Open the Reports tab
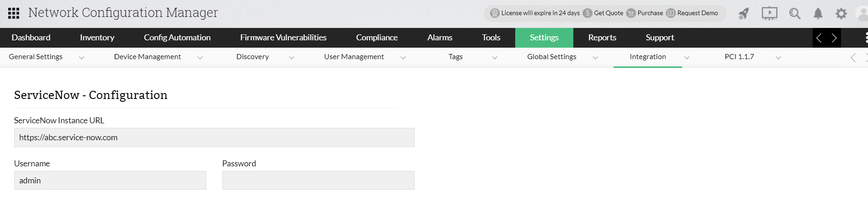Viewport: 868px width, 203px height. click(x=602, y=38)
